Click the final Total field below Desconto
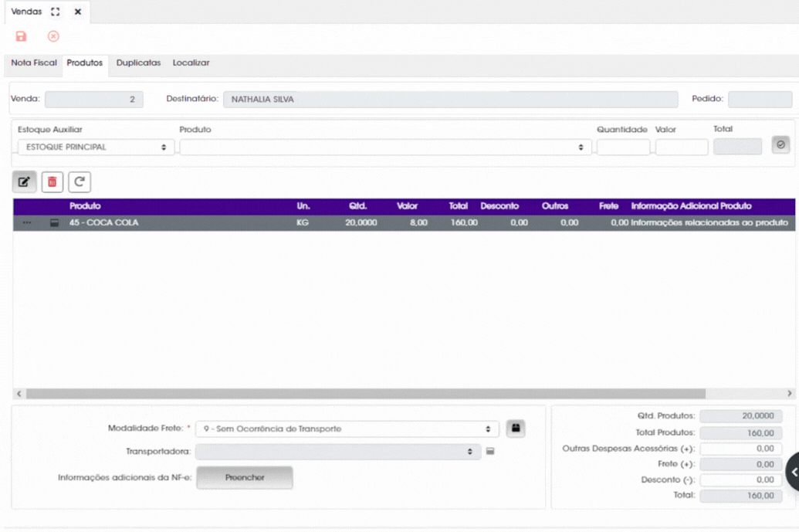The height and width of the screenshot is (532, 799). (x=741, y=495)
